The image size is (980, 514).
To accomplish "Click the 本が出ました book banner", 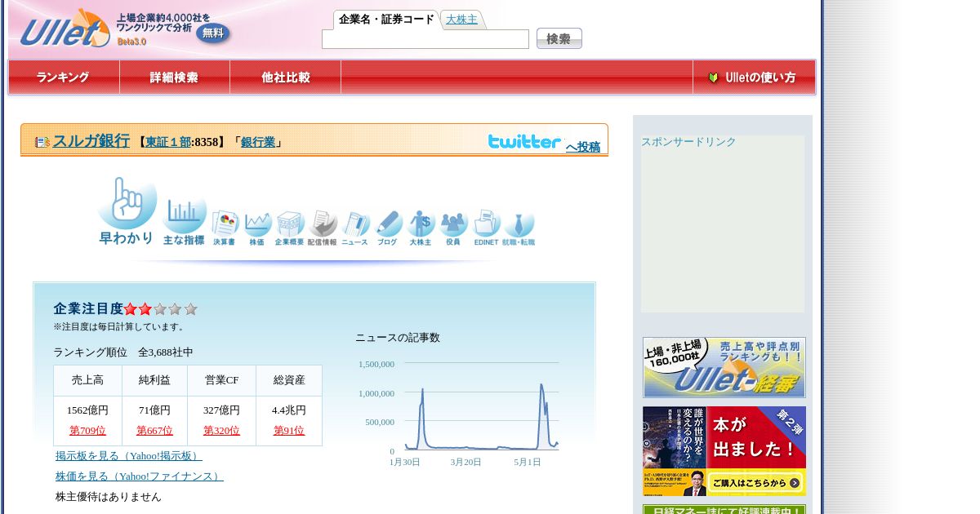I will pyautogui.click(x=724, y=451).
